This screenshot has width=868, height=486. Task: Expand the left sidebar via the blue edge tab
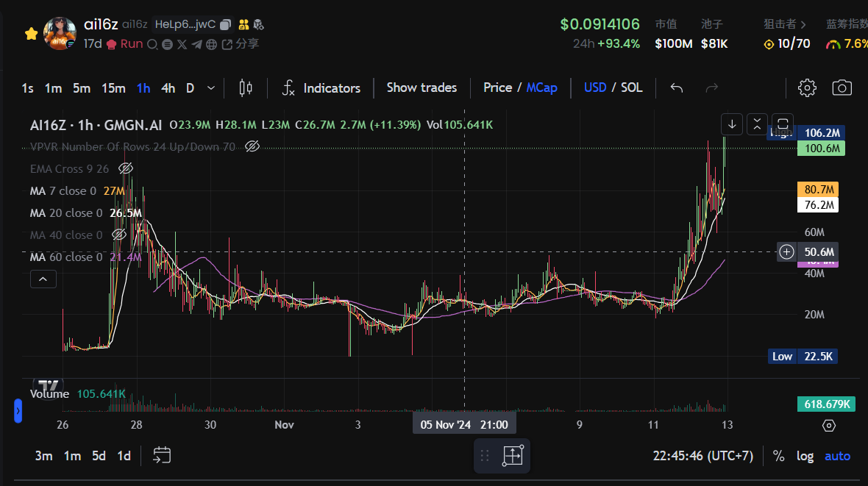(x=16, y=411)
